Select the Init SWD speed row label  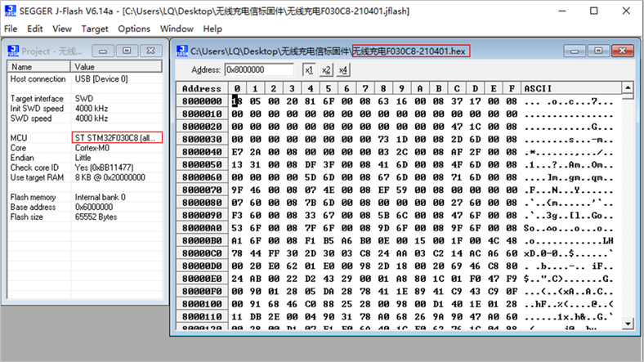[x=37, y=109]
